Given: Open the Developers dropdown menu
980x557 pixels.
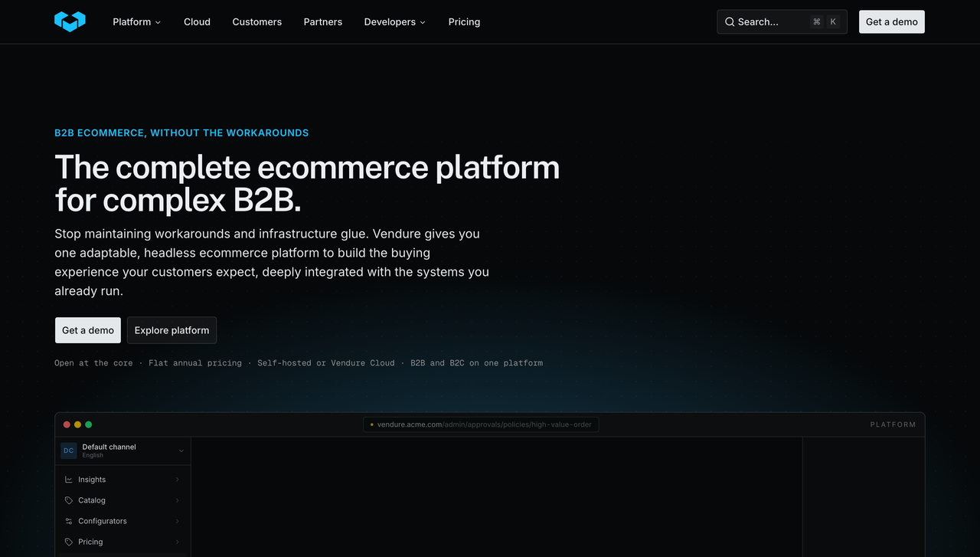Looking at the screenshot, I should coord(395,22).
